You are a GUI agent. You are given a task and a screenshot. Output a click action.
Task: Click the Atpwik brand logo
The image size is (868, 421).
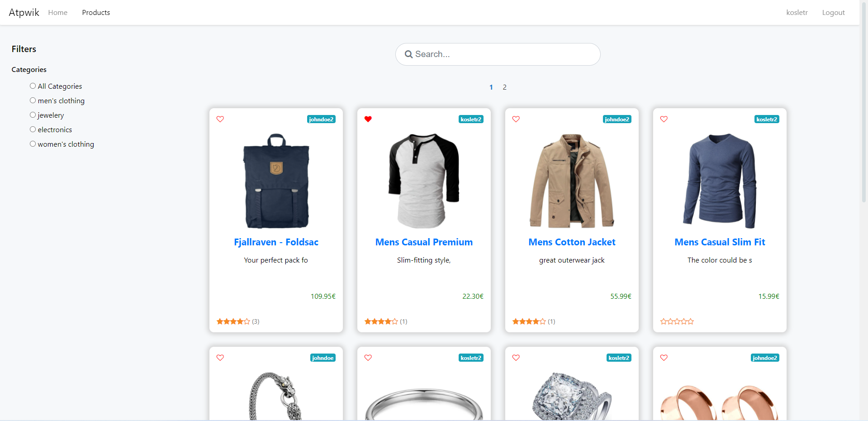point(24,13)
